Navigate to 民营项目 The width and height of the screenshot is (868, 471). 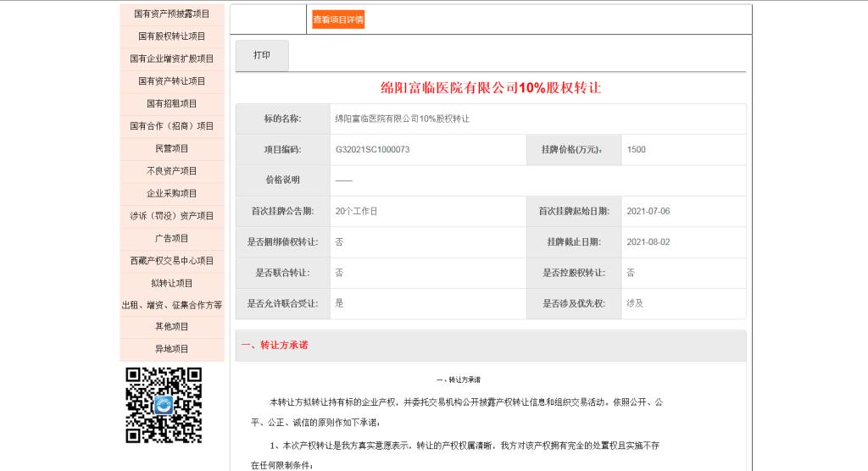pyautogui.click(x=172, y=148)
